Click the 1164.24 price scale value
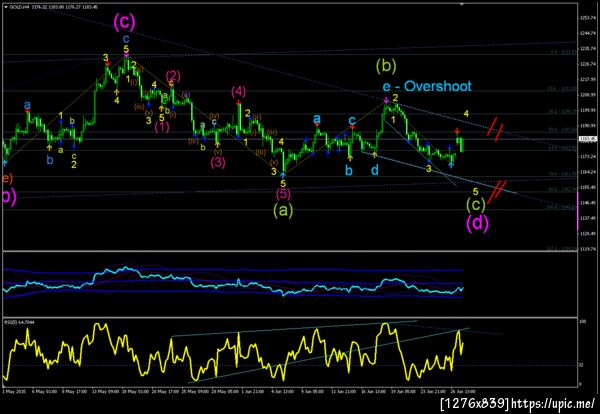The width and height of the screenshot is (600, 414). pos(587,172)
